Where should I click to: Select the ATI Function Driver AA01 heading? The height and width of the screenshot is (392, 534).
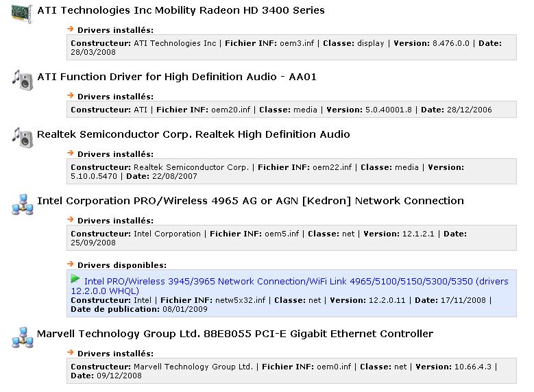click(177, 77)
